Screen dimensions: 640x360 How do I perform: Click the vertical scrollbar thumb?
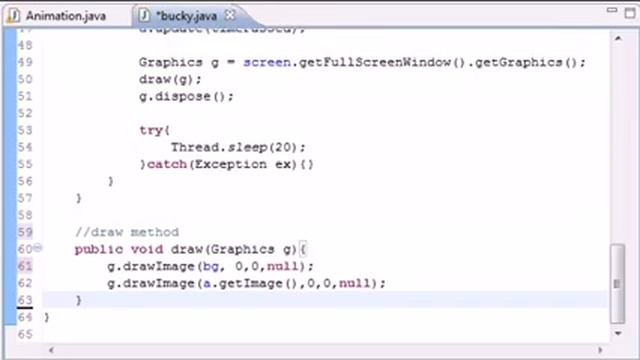[617, 283]
